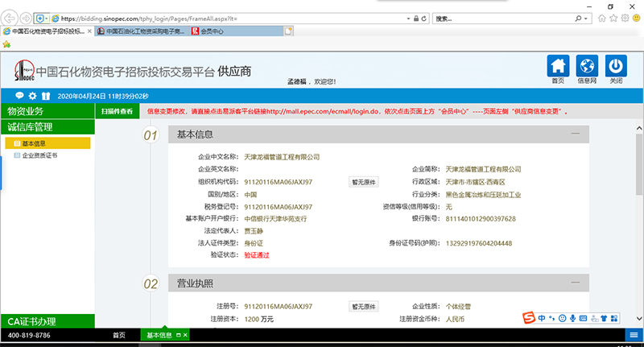Close the 中国石化物资电子招标 browser tab
Image resolution: width=644 pixels, height=347 pixels.
coord(89,31)
